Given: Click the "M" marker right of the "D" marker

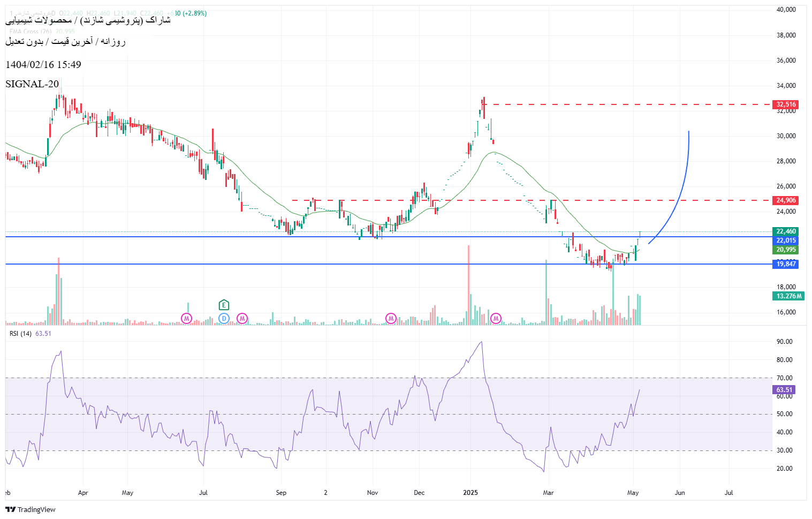Looking at the screenshot, I should (242, 319).
